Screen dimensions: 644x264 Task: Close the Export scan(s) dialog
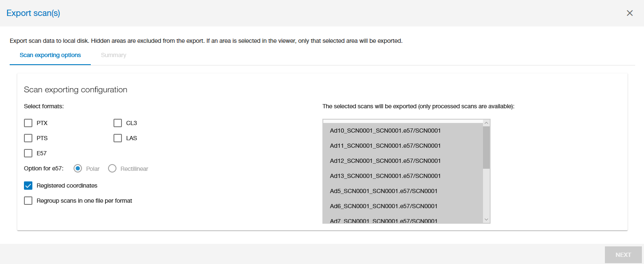(x=629, y=13)
